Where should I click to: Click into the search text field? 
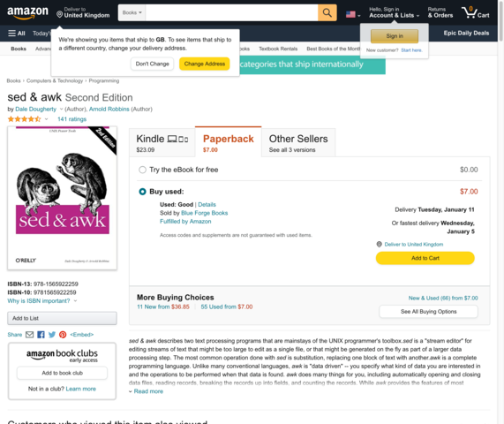[x=231, y=12]
